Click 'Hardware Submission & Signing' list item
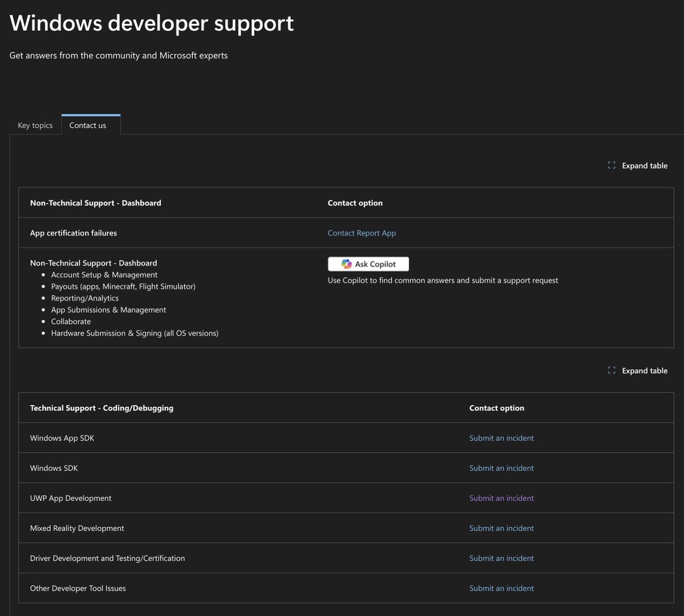684x616 pixels. coord(135,333)
